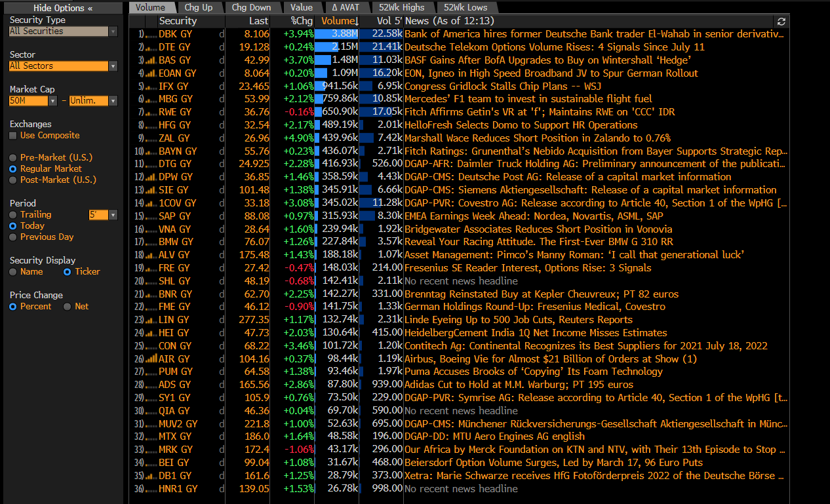Open the Bank of America hires El-Wahab headline
Screen dimensions: 830x504
594,34
